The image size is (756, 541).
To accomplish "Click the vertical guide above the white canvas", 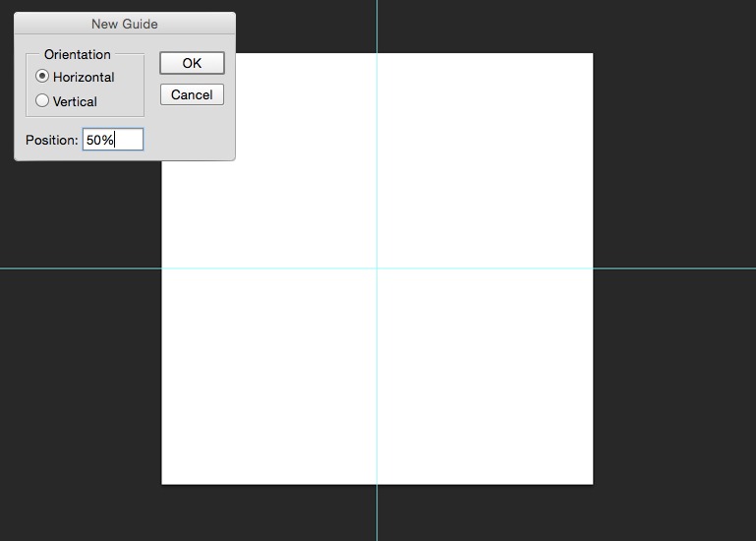I will point(377,26).
